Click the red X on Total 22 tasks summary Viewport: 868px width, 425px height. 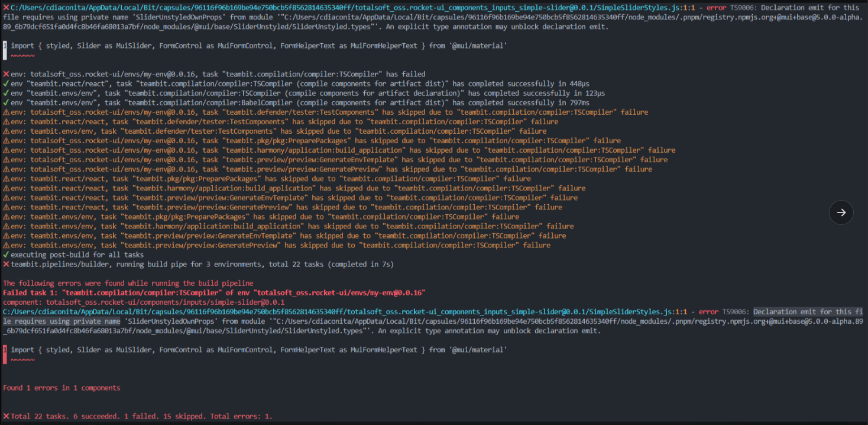tap(5, 416)
